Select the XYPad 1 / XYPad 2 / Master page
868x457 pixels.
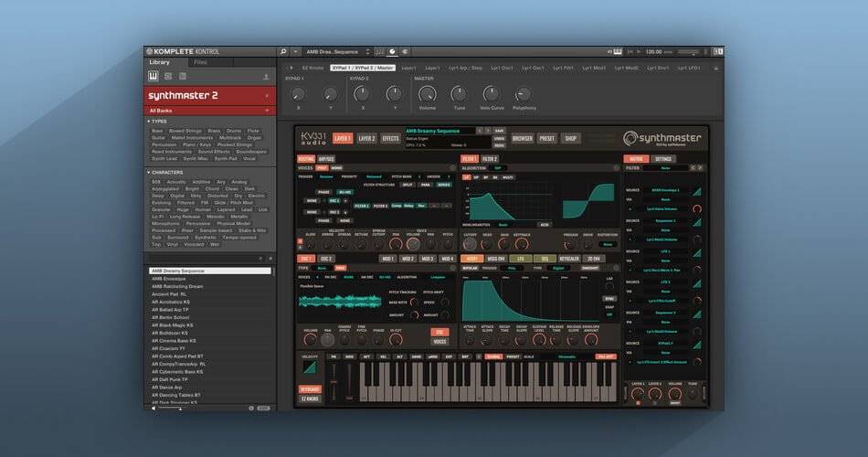point(363,68)
